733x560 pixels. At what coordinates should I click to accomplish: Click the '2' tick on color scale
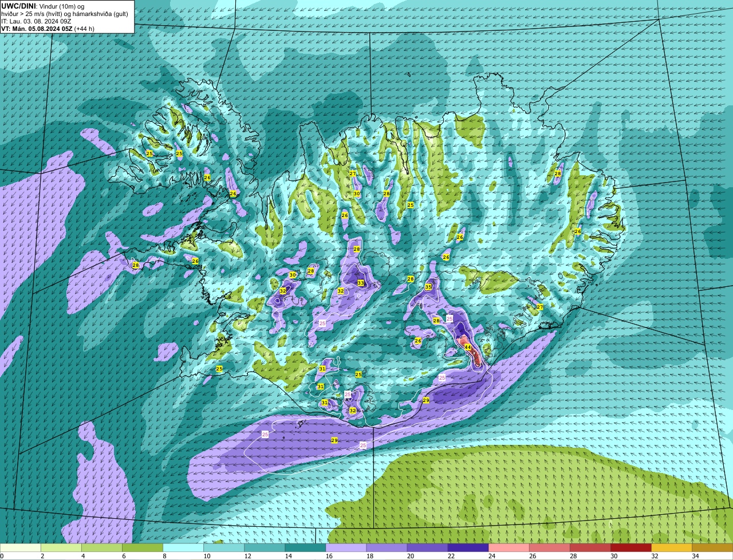(42, 556)
